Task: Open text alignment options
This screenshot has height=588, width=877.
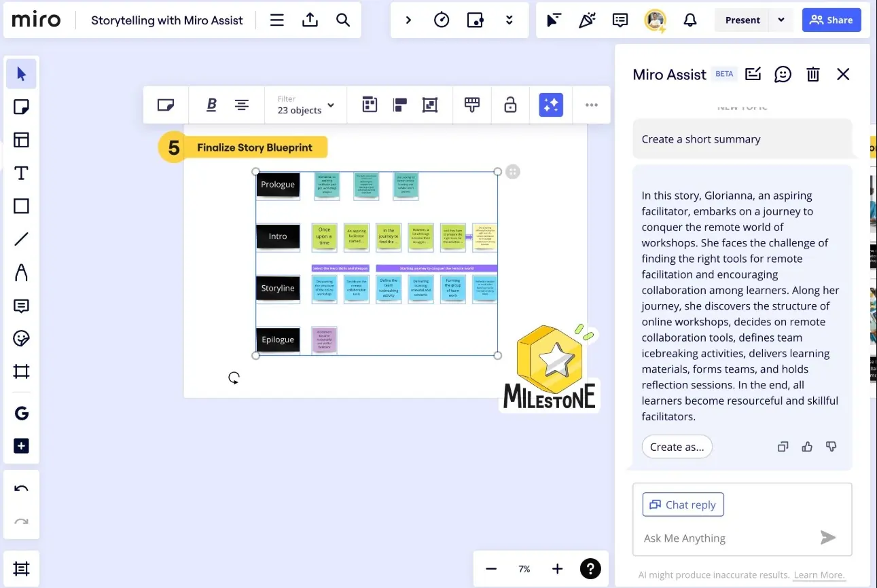Action: pyautogui.click(x=241, y=105)
